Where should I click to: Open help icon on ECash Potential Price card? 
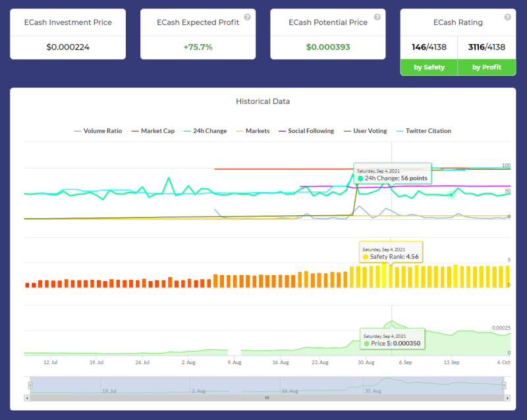[x=377, y=17]
